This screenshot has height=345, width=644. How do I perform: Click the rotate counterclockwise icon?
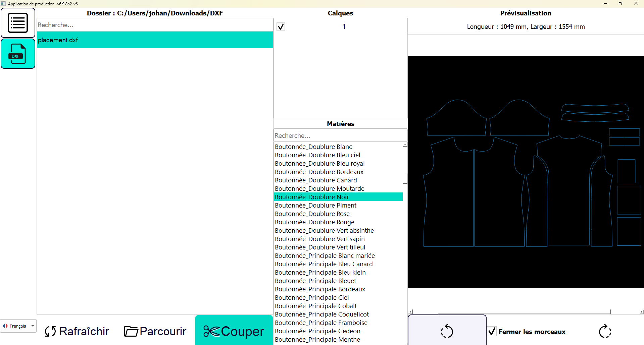click(447, 331)
